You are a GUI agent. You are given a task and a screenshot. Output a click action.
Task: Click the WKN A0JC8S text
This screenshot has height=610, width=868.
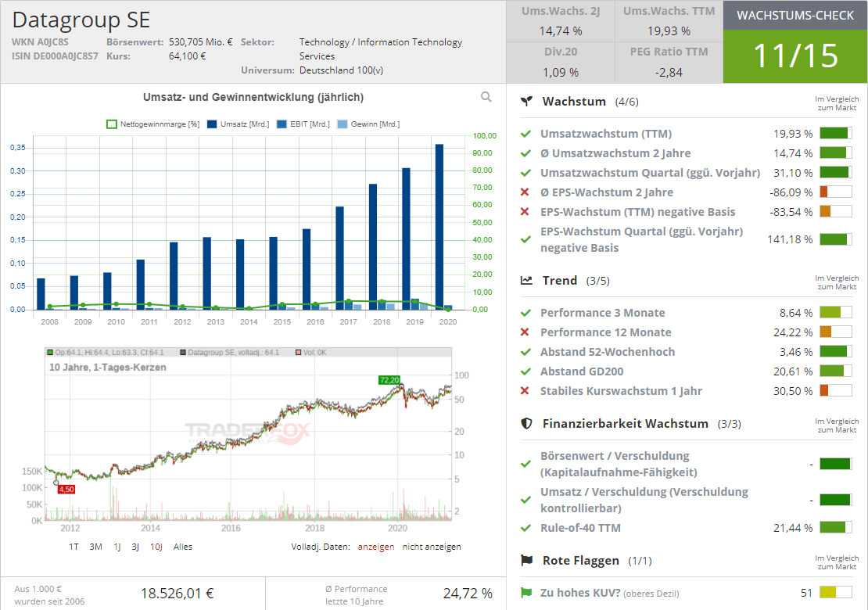(x=41, y=42)
